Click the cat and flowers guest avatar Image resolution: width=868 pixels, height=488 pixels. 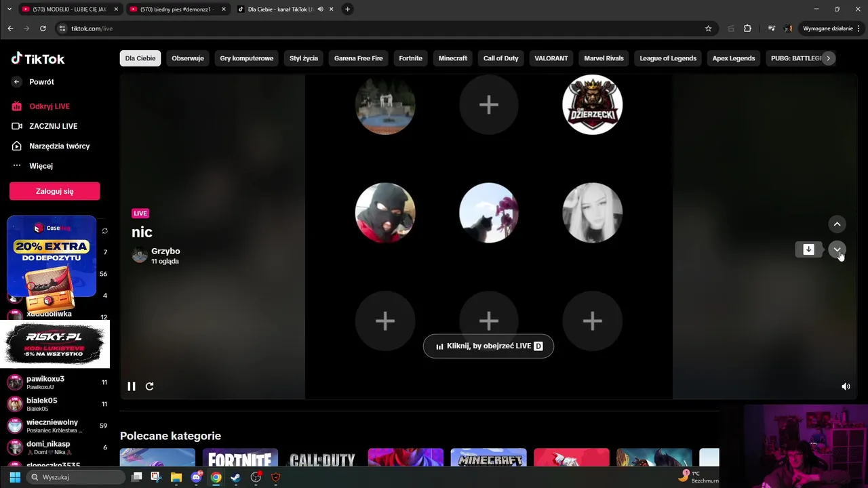[x=489, y=213]
